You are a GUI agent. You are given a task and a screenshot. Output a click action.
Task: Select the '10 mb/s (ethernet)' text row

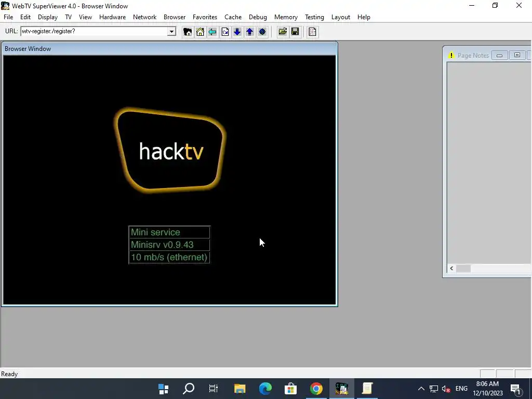(x=169, y=257)
